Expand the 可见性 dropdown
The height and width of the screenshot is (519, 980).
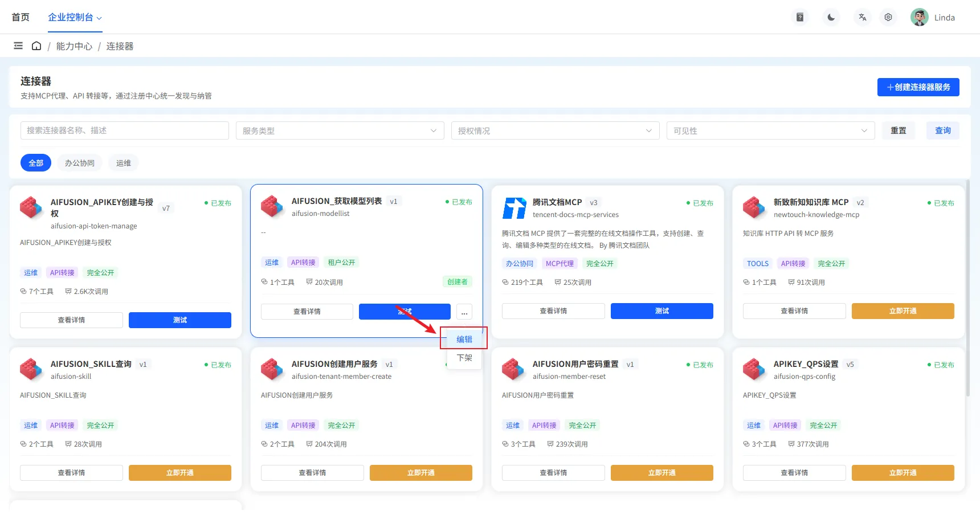771,130
